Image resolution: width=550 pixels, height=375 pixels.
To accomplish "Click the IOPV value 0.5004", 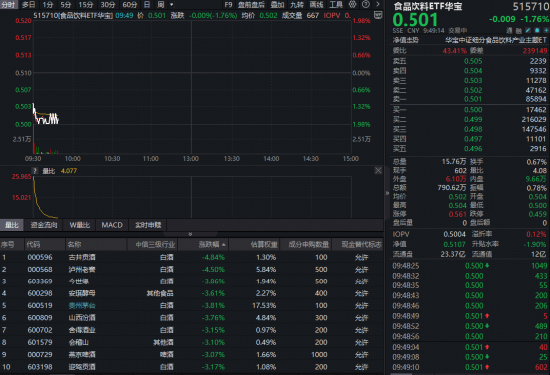I will [x=455, y=234].
